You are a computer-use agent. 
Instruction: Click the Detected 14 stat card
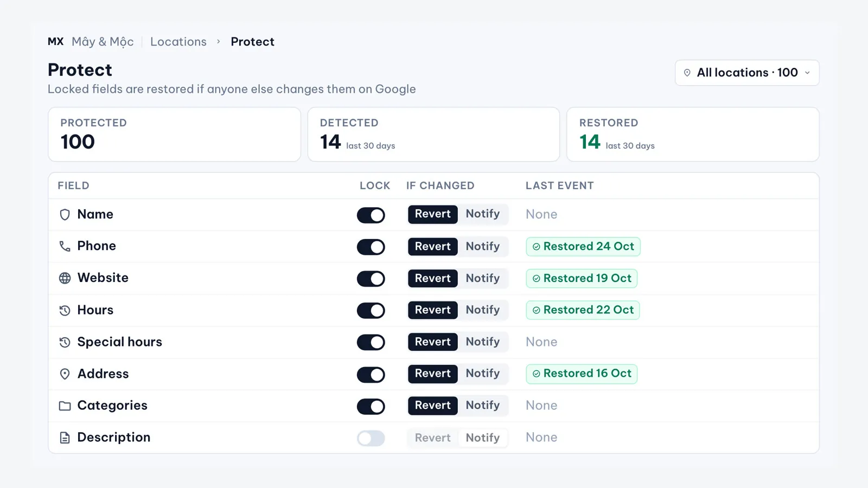(433, 134)
